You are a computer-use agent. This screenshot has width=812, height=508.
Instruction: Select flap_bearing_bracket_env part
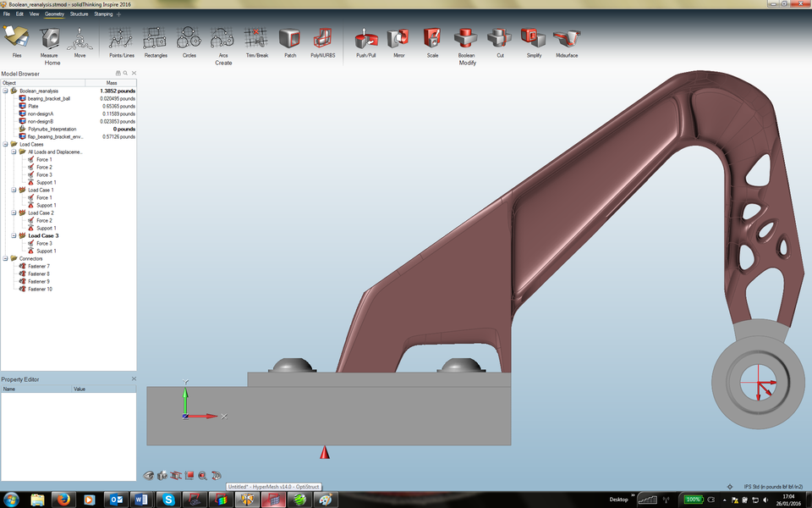pos(55,137)
